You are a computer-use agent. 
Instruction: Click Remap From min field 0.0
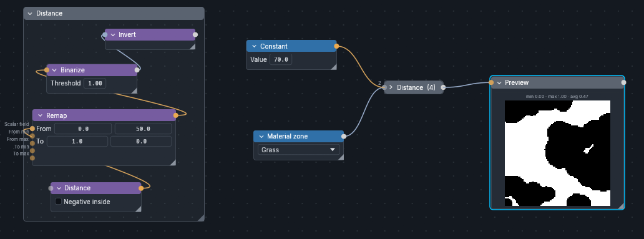point(83,129)
